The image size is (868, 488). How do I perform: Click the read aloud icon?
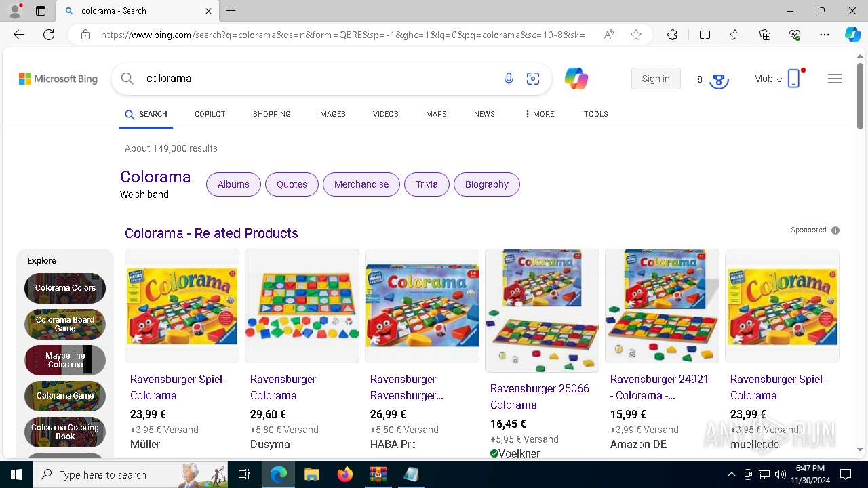(609, 35)
